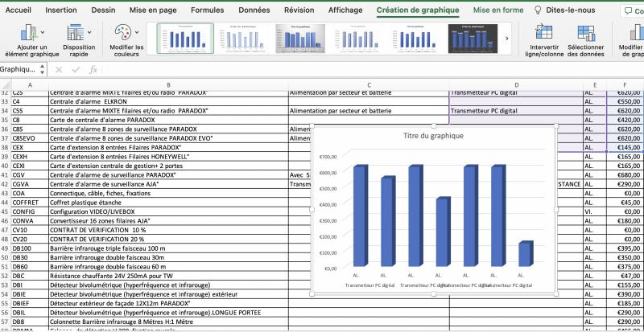Click the Modifier le type de graphique icon
The image size is (644, 332).
[636, 32]
